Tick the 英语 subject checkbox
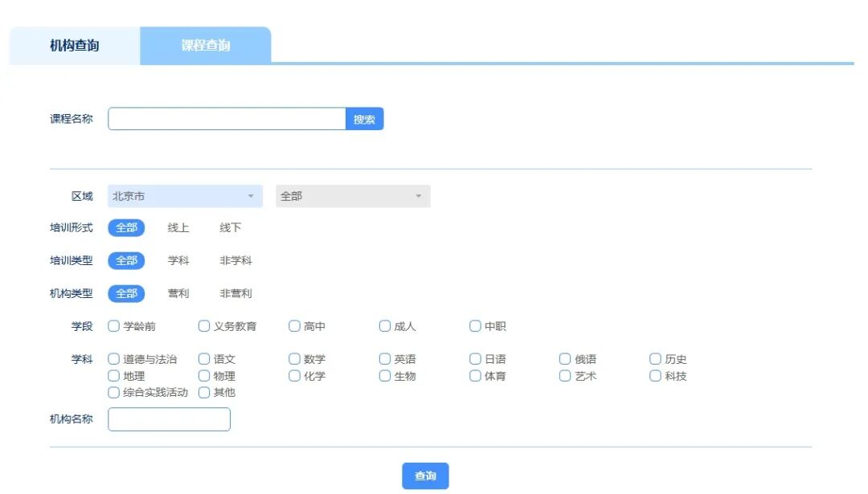This screenshot has width=868, height=494. (385, 359)
